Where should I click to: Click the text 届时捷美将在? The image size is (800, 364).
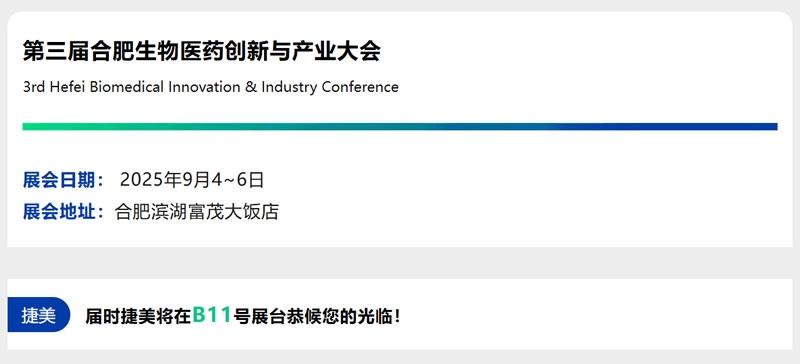(x=138, y=317)
